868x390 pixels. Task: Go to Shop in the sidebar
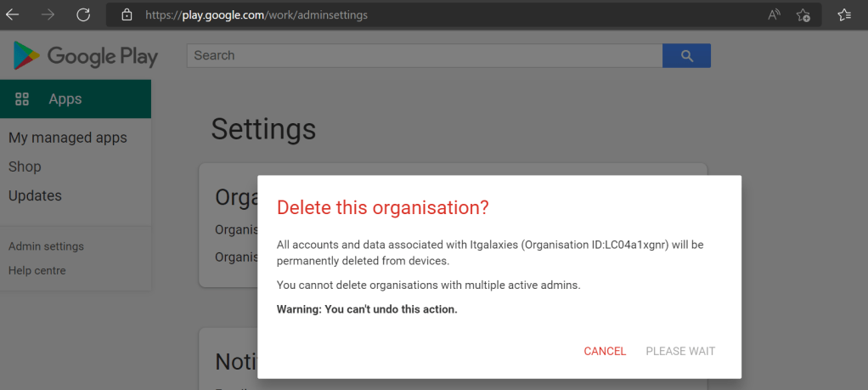tap(25, 167)
